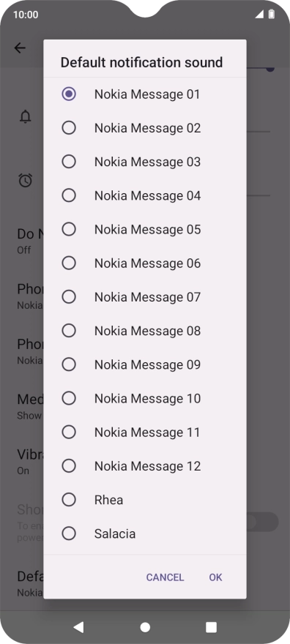Viewport: 290px width, 644px height.
Task: Pick the Nokia Message 07 label
Action: (147, 297)
